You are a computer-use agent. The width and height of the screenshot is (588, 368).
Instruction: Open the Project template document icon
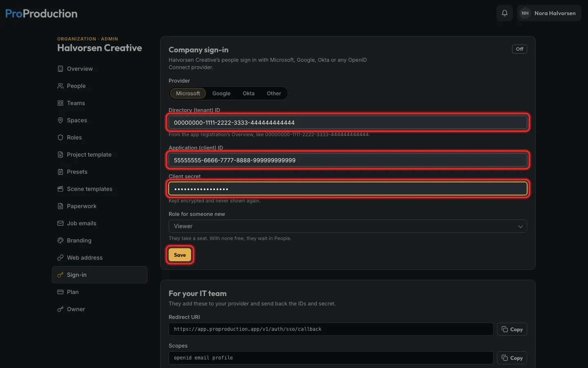60,155
